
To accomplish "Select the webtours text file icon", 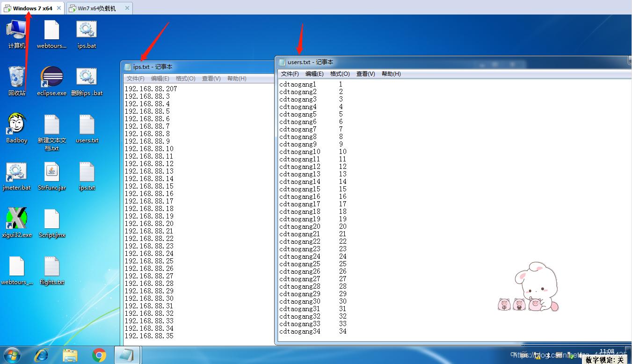I will pyautogui.click(x=51, y=35).
